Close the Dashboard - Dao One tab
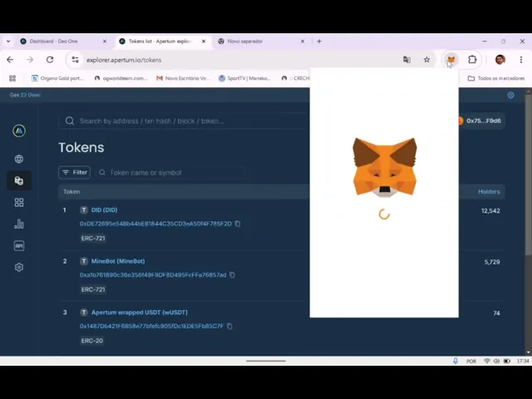 [x=105, y=42]
